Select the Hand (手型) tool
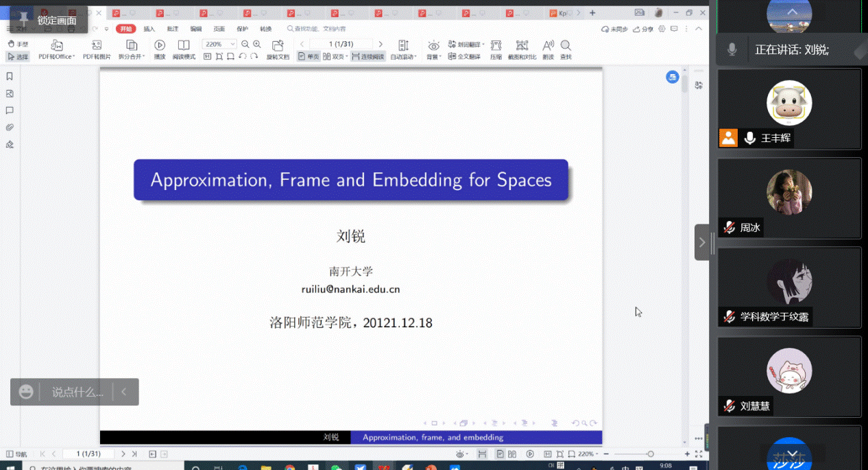 click(x=18, y=44)
